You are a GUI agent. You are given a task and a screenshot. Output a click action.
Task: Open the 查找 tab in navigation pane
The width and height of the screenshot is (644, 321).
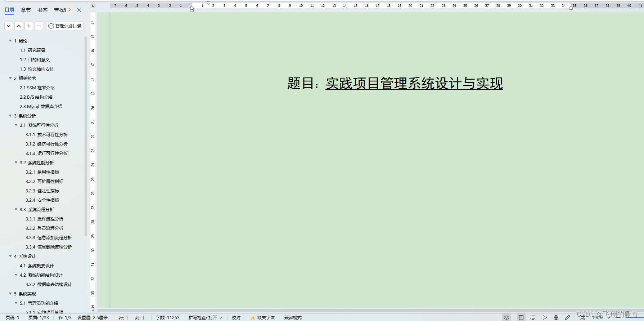point(60,10)
